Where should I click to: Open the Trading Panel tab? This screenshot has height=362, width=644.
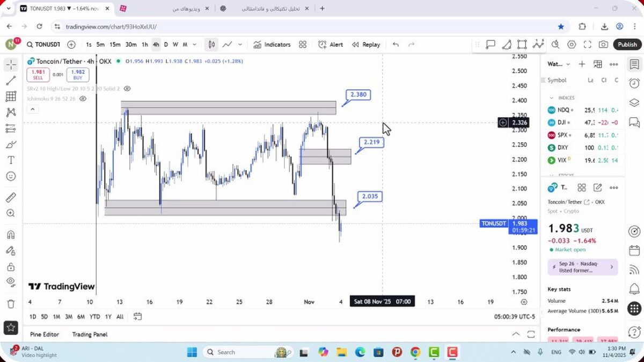pyautogui.click(x=90, y=334)
